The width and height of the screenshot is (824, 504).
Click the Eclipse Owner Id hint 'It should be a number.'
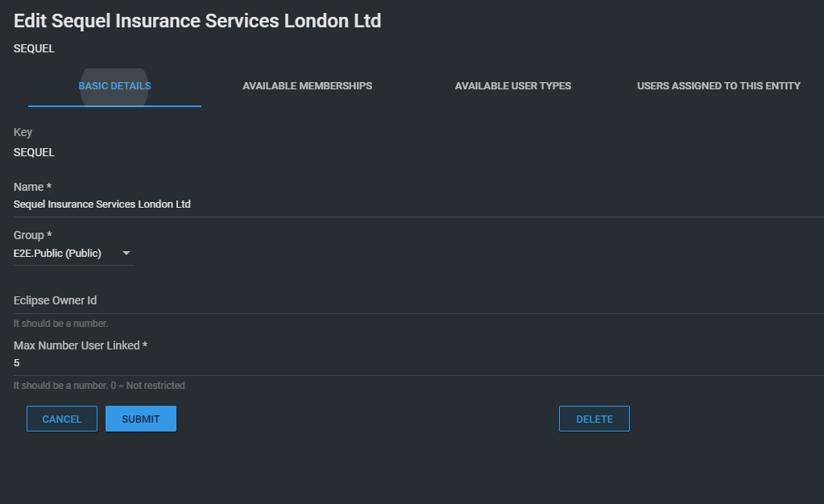click(61, 324)
